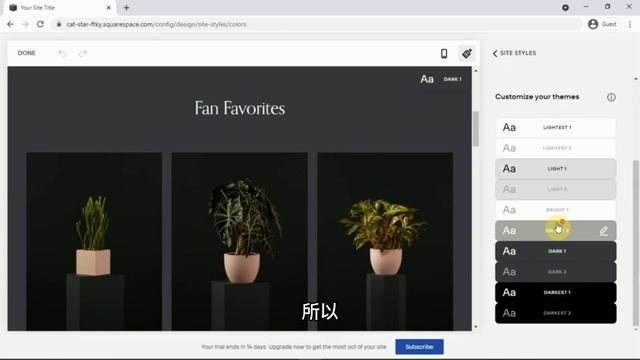Edit the highlighted theme with pencil icon
640x360 pixels.
pyautogui.click(x=604, y=231)
